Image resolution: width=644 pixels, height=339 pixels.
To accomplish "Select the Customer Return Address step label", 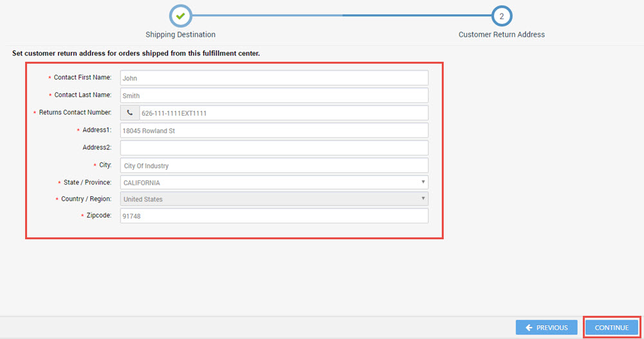I will [x=502, y=35].
